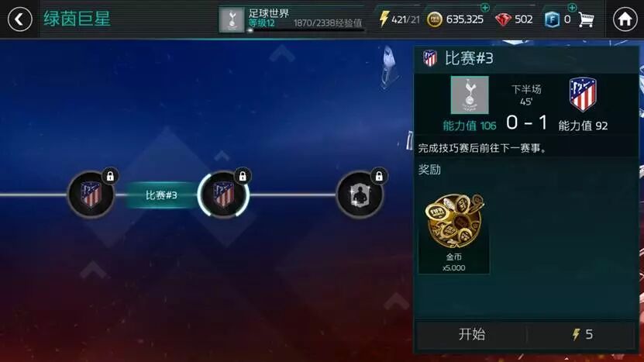Add F points with green plus
Viewport: 644px width, 362px height.
click(572, 8)
